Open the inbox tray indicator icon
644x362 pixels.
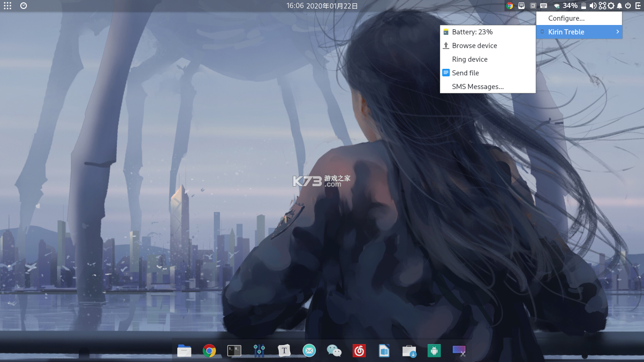[x=521, y=6]
